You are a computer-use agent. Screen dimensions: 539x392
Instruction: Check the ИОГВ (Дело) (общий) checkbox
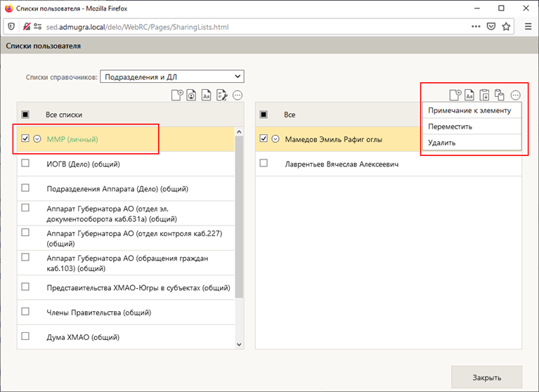click(x=25, y=163)
